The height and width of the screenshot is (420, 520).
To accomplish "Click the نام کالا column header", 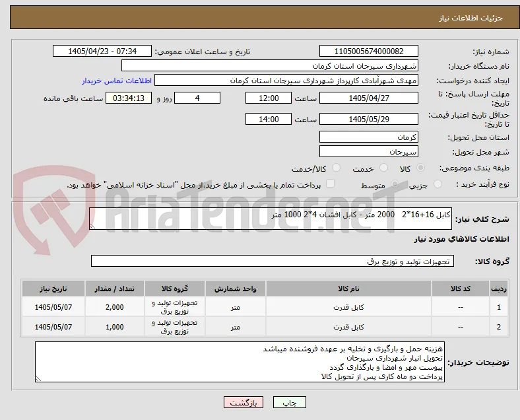I will pyautogui.click(x=348, y=289).
